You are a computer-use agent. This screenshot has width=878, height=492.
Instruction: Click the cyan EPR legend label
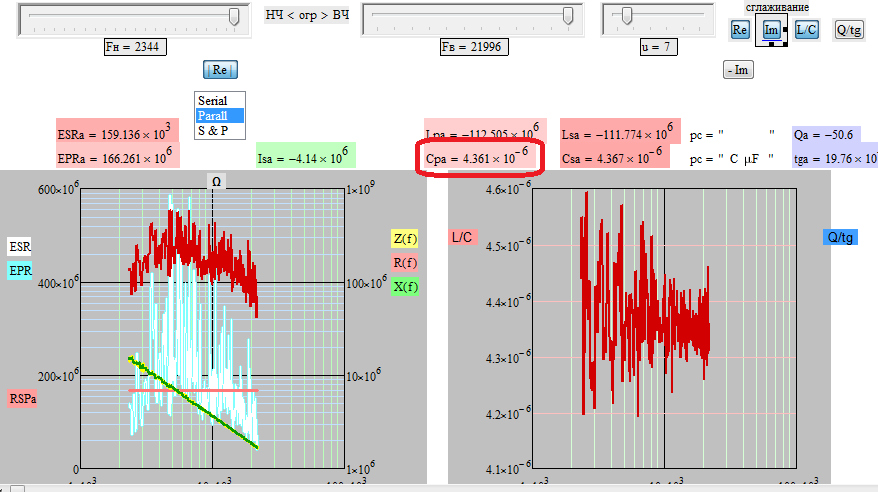[x=20, y=271]
